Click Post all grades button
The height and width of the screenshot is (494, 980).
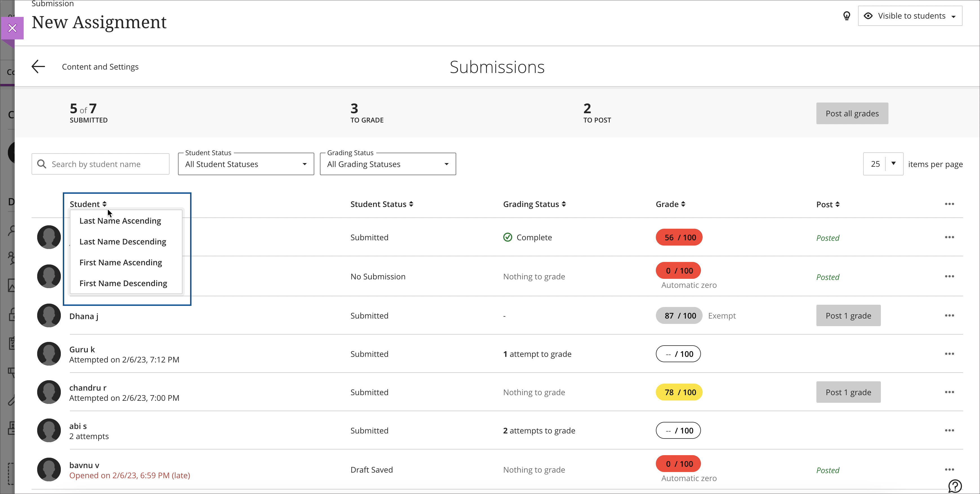pyautogui.click(x=852, y=114)
